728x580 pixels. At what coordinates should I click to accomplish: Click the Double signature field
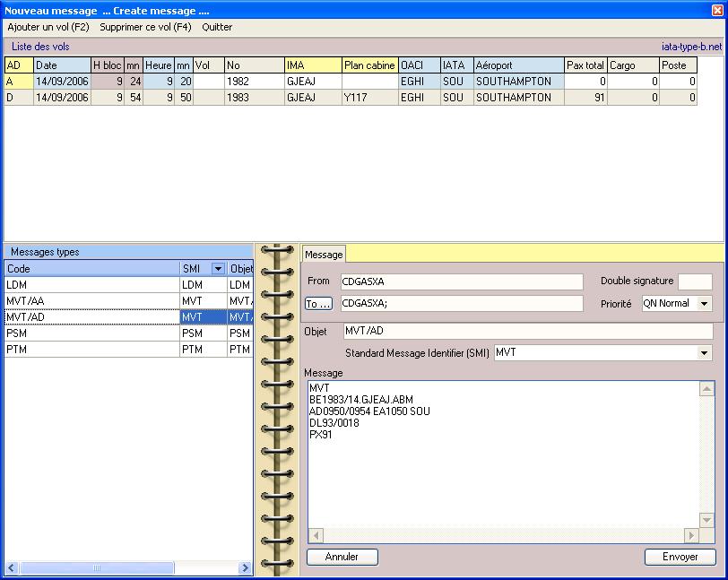(695, 281)
